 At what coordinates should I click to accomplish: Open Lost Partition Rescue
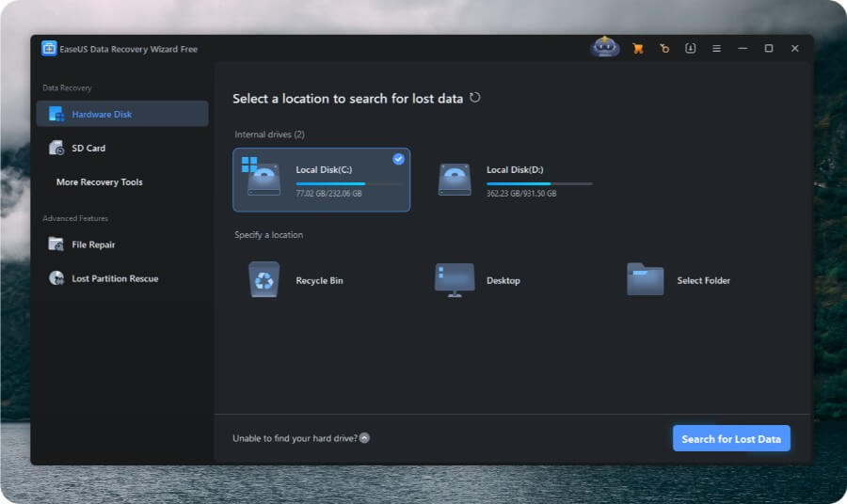(115, 278)
